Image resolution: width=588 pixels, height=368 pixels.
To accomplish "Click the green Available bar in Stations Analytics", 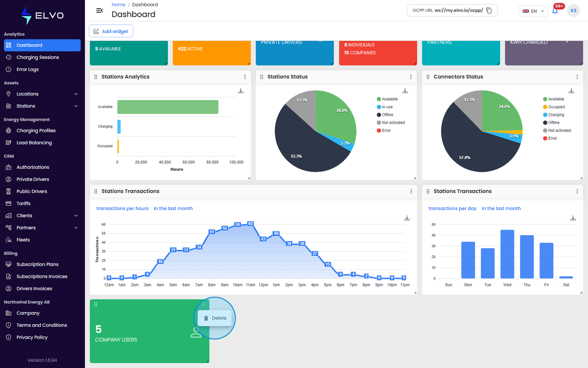I will (x=168, y=107).
